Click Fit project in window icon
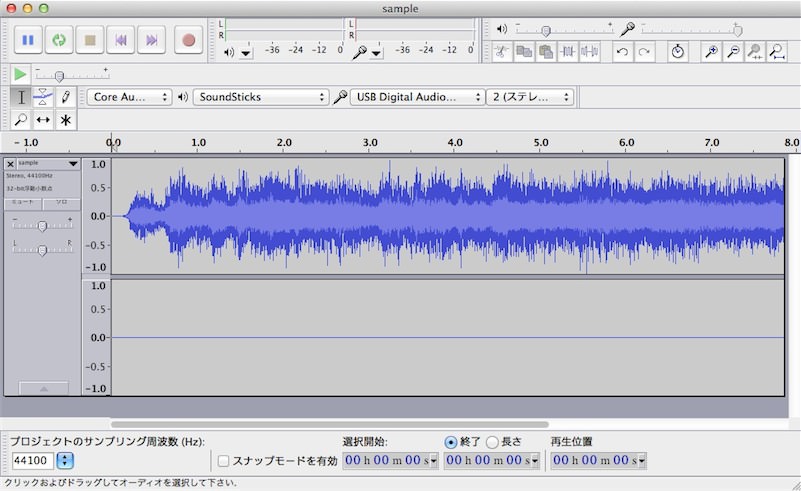Viewport: 801px width, 491px height. 777,52
